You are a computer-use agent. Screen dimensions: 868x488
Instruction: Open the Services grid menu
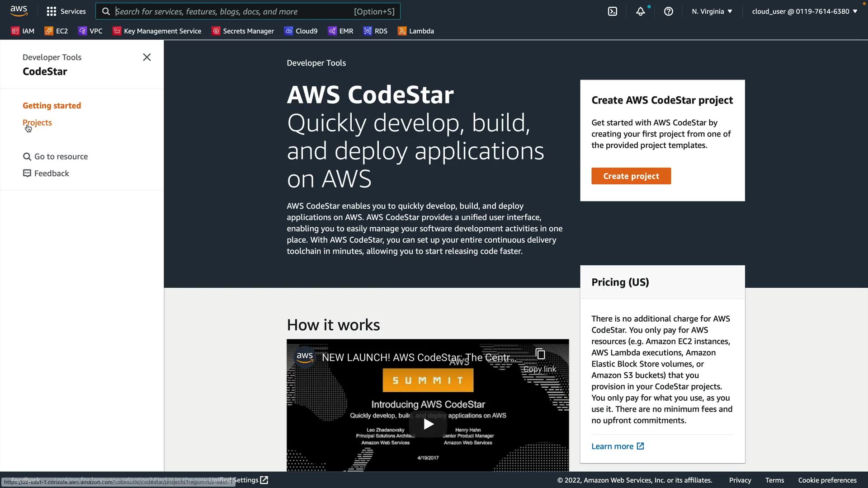[x=66, y=11]
